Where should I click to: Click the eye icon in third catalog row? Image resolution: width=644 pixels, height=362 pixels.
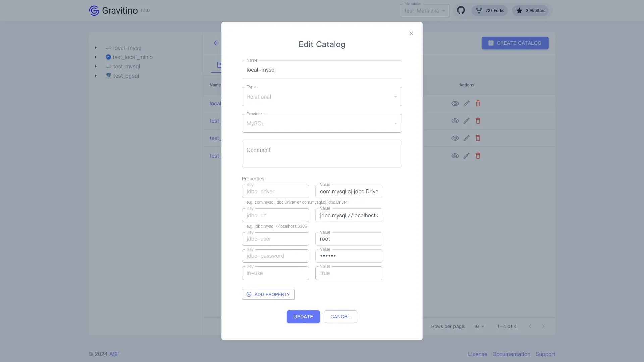coord(455,138)
